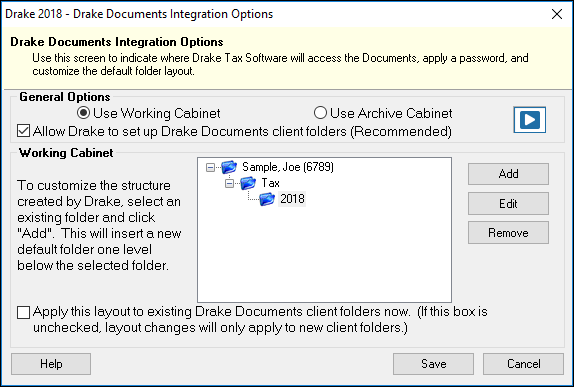Click the 2018 folder icon
The image size is (574, 387).
[x=267, y=199]
